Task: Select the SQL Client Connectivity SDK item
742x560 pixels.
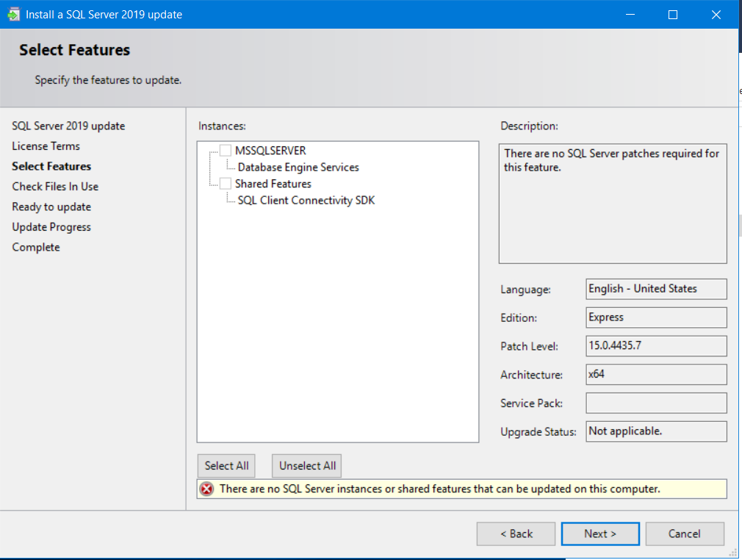Action: pyautogui.click(x=306, y=200)
